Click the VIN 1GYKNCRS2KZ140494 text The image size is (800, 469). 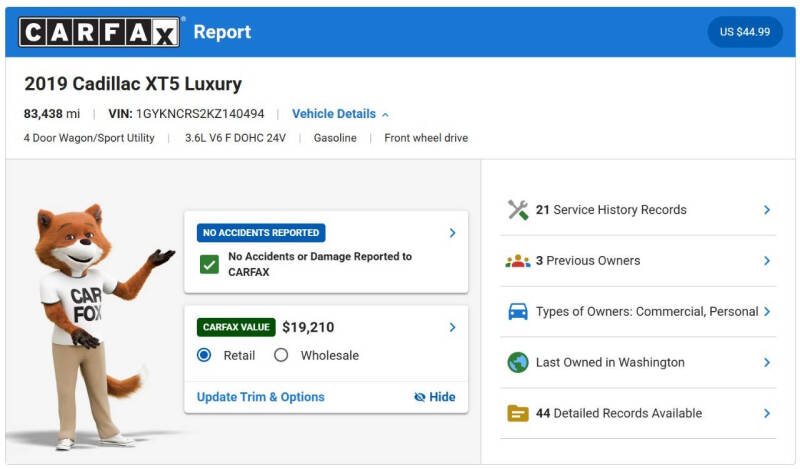point(186,114)
